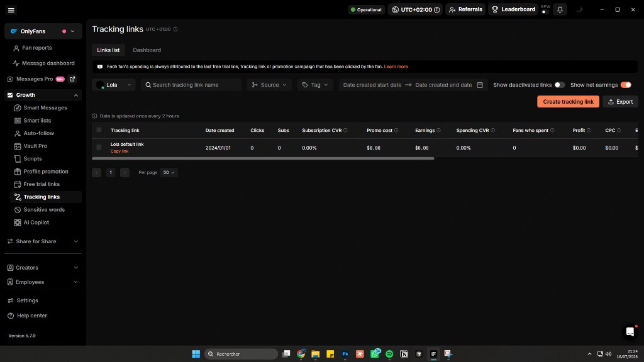Open Notion from the taskbar
The image size is (644, 362).
pos(404,354)
